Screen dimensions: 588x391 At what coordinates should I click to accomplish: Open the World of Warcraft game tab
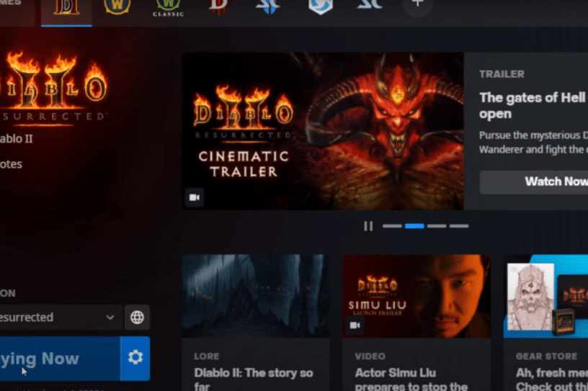click(117, 6)
